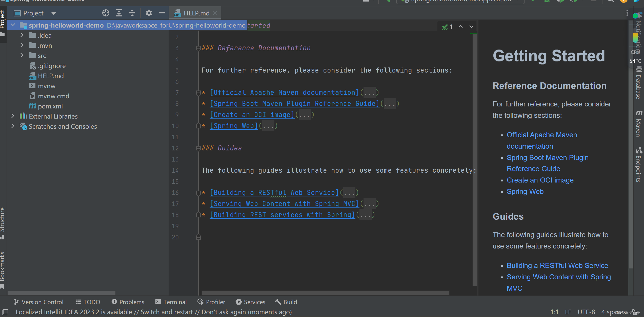
Task: Open the Project view dropdown arrow
Action: [53, 13]
